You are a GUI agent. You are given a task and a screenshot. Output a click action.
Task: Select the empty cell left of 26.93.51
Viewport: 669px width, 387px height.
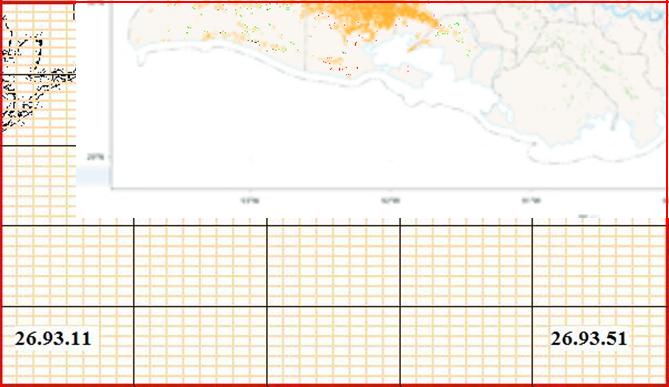tap(466, 345)
